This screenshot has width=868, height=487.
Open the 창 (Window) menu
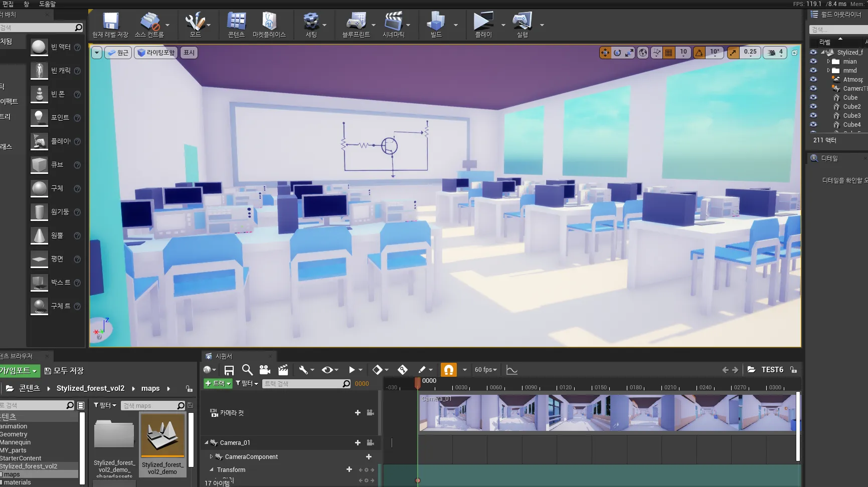click(27, 4)
